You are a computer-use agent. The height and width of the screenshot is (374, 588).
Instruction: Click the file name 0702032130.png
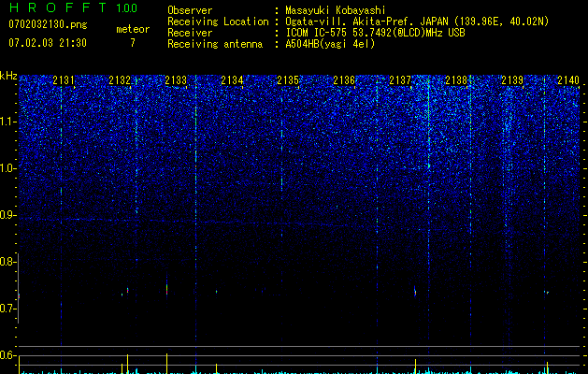click(48, 24)
